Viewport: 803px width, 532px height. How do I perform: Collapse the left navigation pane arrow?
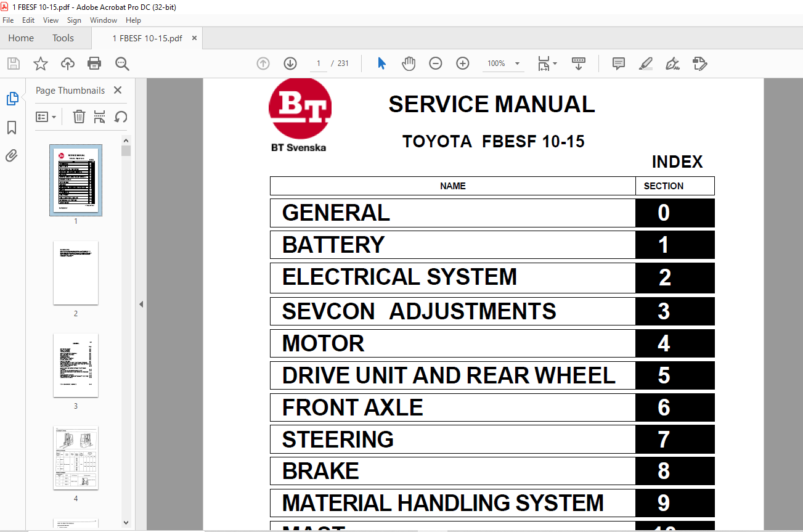141,304
